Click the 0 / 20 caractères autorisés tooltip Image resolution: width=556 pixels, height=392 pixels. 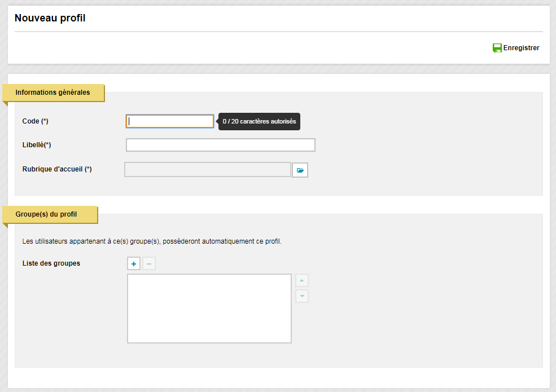[x=259, y=122]
